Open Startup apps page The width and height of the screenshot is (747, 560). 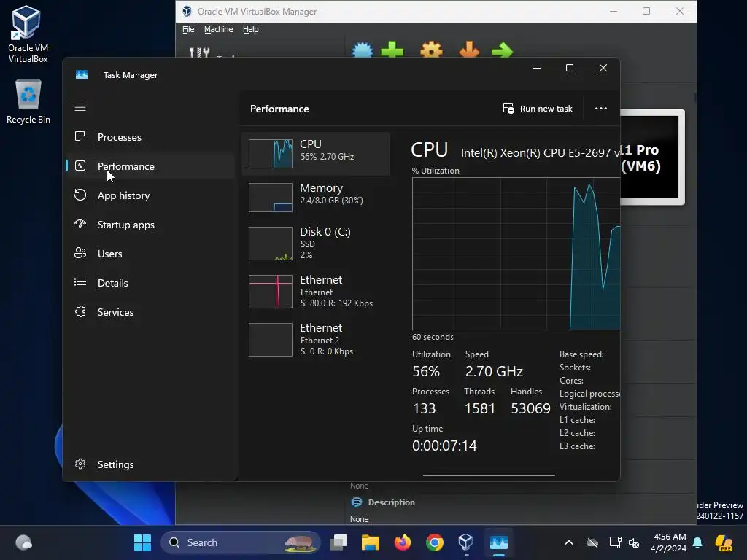(x=150, y=225)
